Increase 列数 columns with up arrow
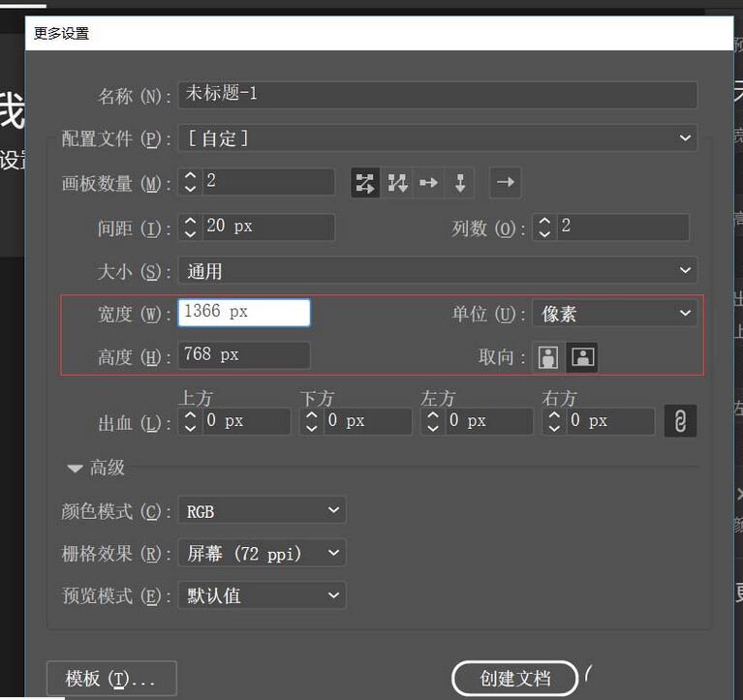Viewport: 743px width, 700px height. tap(545, 221)
